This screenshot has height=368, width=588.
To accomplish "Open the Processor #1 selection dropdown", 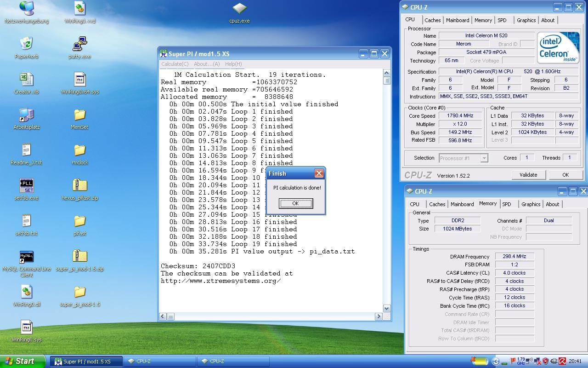I will pos(463,158).
